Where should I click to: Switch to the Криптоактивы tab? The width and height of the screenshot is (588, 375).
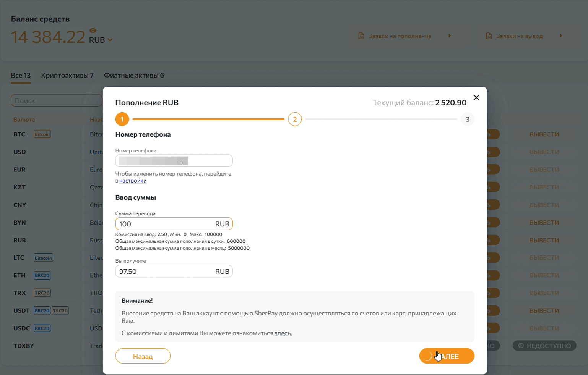point(67,76)
